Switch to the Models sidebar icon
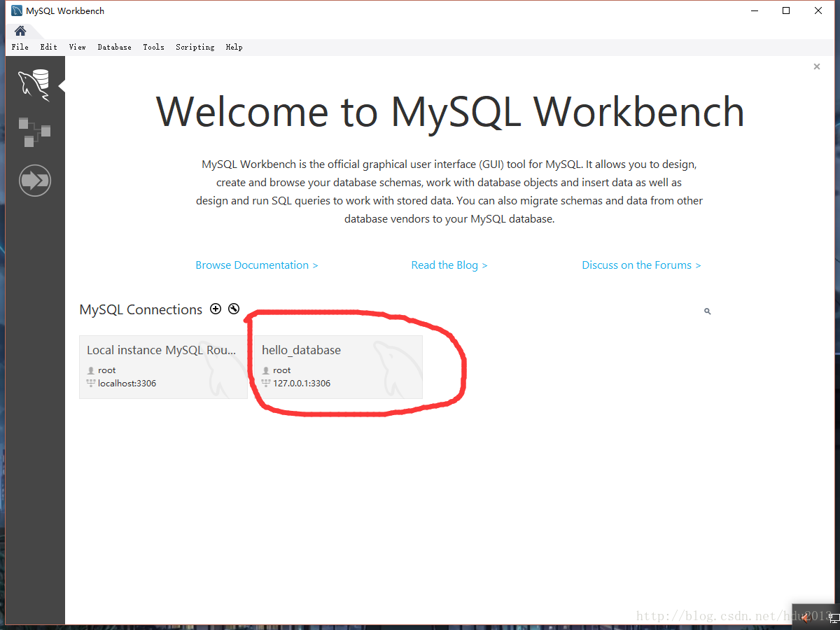 click(34, 132)
